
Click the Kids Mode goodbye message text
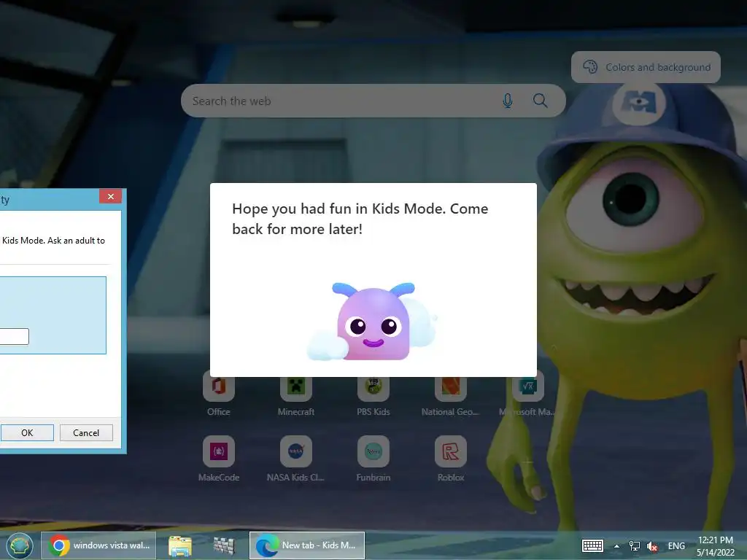pos(360,219)
